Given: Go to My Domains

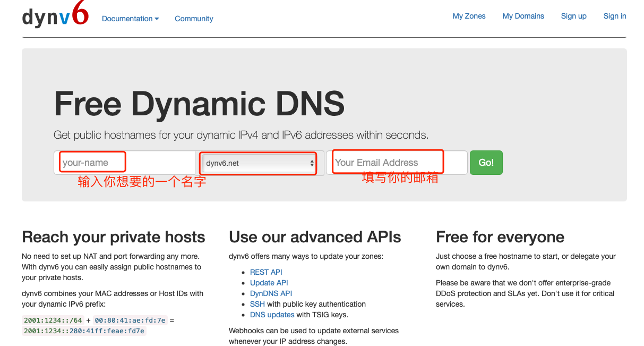Looking at the screenshot, I should (523, 16).
